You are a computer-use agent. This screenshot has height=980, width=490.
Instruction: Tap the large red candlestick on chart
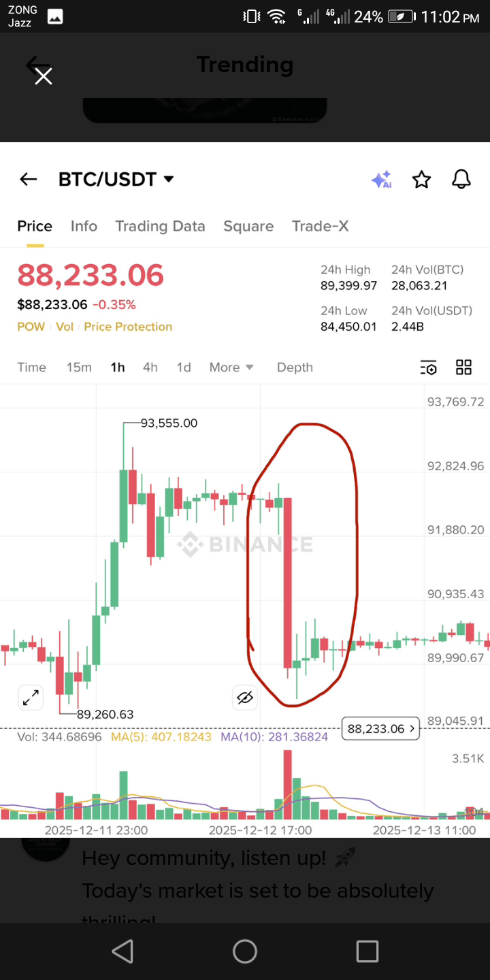[288, 582]
